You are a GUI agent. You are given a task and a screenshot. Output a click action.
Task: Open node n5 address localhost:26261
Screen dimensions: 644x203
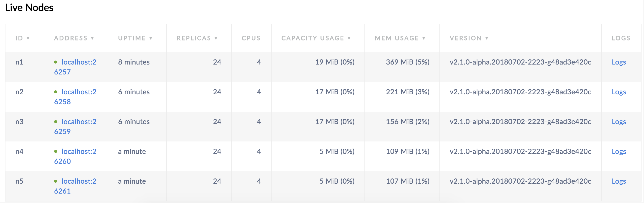click(78, 181)
